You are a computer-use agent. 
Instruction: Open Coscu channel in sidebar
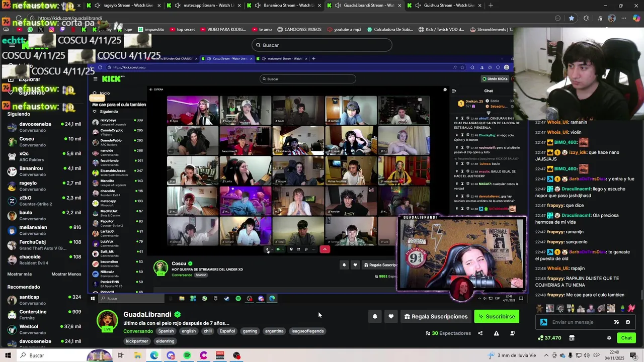44,141
